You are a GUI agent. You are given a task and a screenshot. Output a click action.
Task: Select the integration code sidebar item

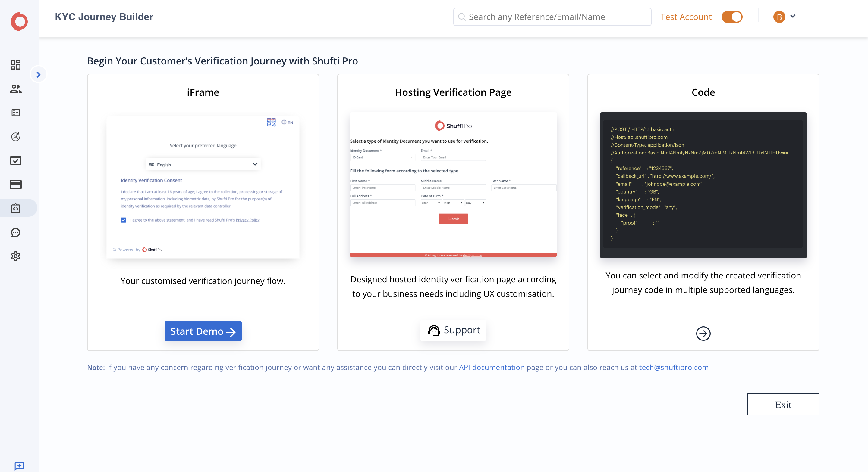click(15, 208)
